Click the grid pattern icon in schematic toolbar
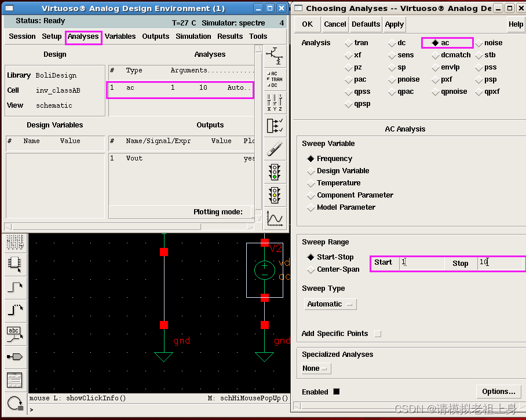This screenshot has width=526, height=420. (15, 242)
